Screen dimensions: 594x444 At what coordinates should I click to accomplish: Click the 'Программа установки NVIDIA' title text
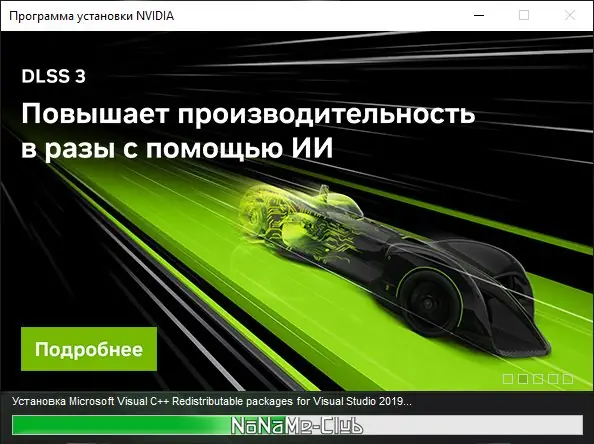tap(91, 16)
